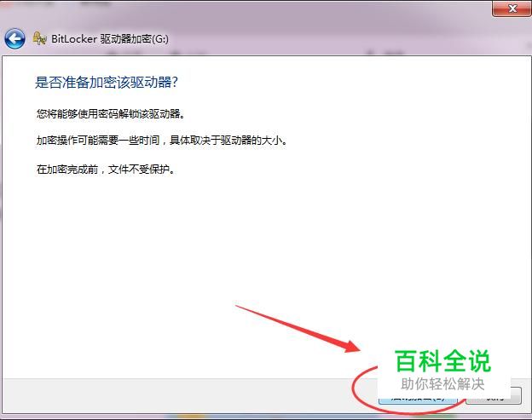Click the grey button right of the blue one
The image size is (532, 420).
[494, 395]
